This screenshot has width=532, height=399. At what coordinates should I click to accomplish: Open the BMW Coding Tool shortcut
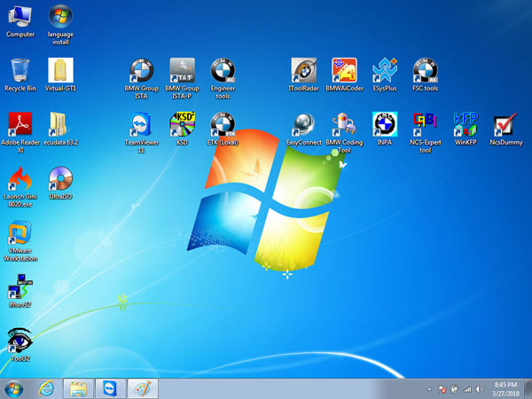pos(344,125)
